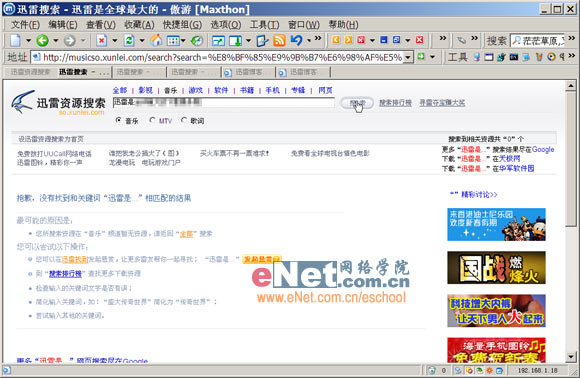Click the page with pencil edit icon
Viewport: 580px width, 378px height.
pyautogui.click(x=262, y=40)
